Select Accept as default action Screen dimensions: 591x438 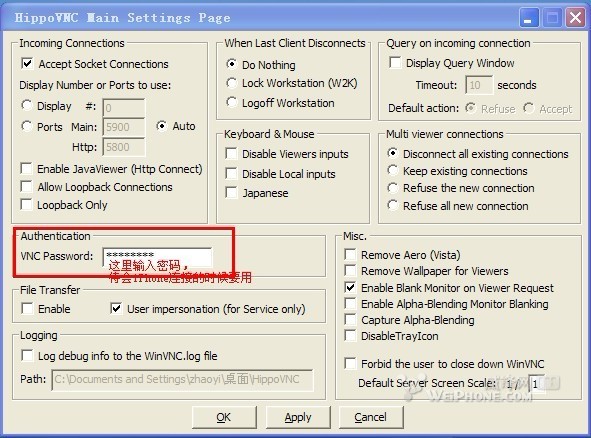click(x=529, y=108)
